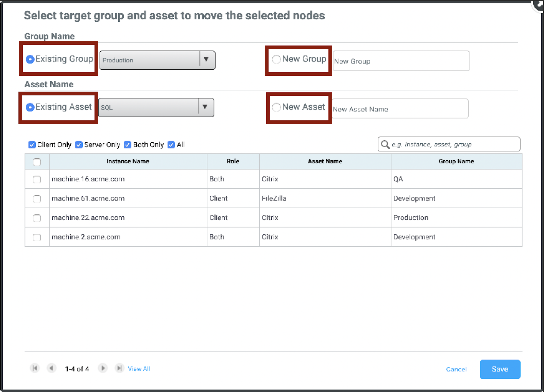544x392 pixels.
Task: Select the New Asset radio button
Action: coord(276,107)
